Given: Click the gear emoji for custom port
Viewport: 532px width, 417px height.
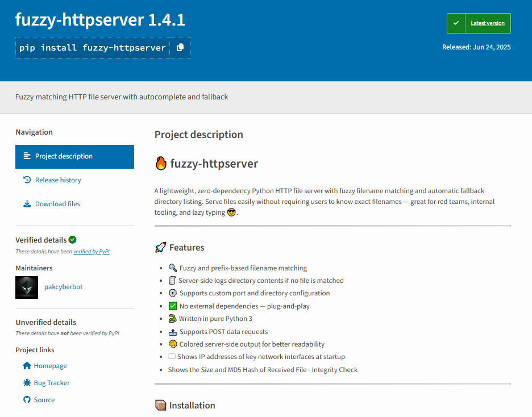Looking at the screenshot, I should pos(173,293).
